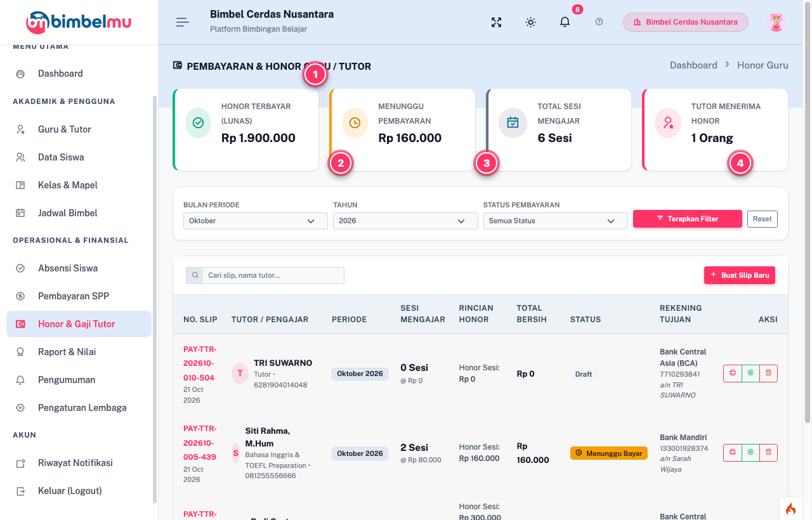The height and width of the screenshot is (520, 812).
Task: Print Siti Rahma's honor slip
Action: [733, 453]
